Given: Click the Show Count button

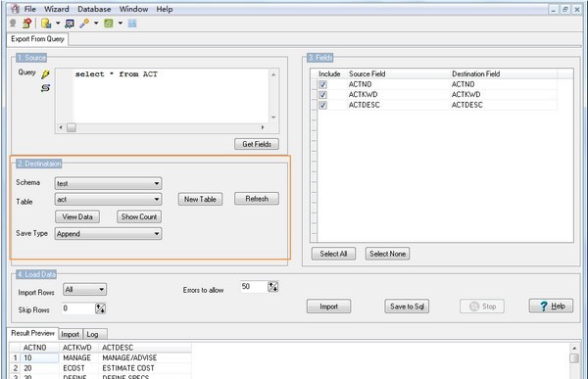Looking at the screenshot, I should tap(139, 216).
